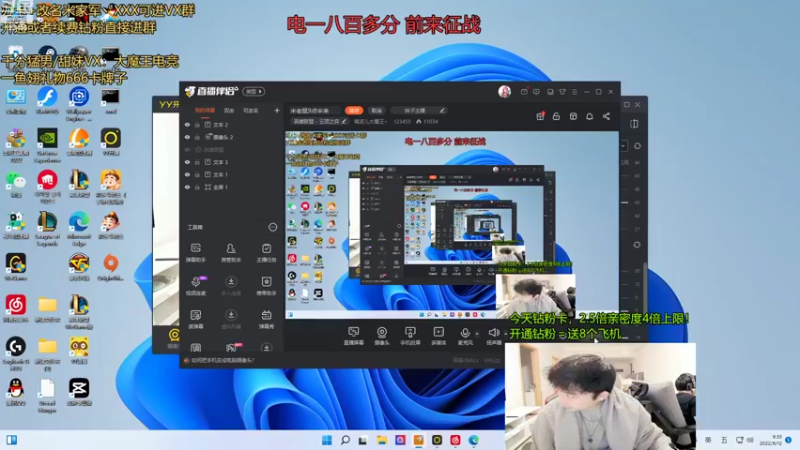
Task: Expand the microphone device arrow
Action: 477,334
